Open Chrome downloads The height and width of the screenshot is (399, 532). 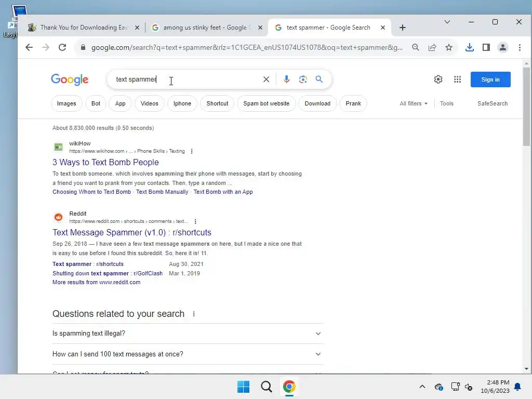tap(470, 47)
